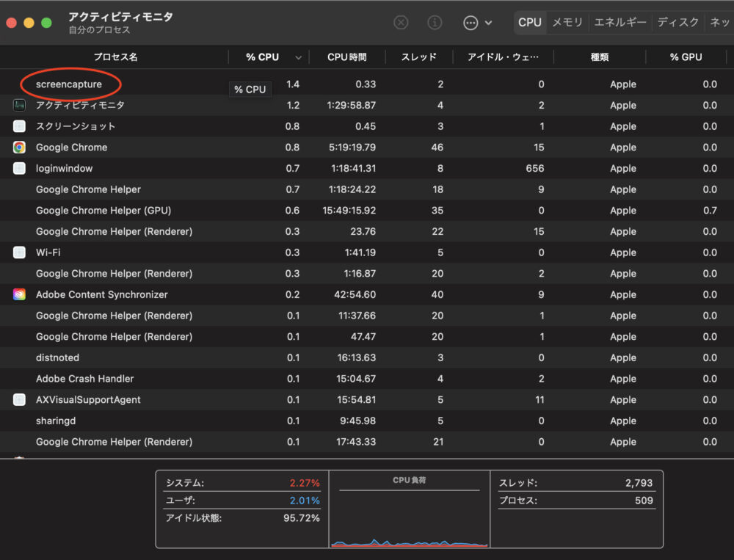Screen dimensions: 734x560
Task: Click the CPU time value 15:49:15.92
Action: (x=349, y=211)
